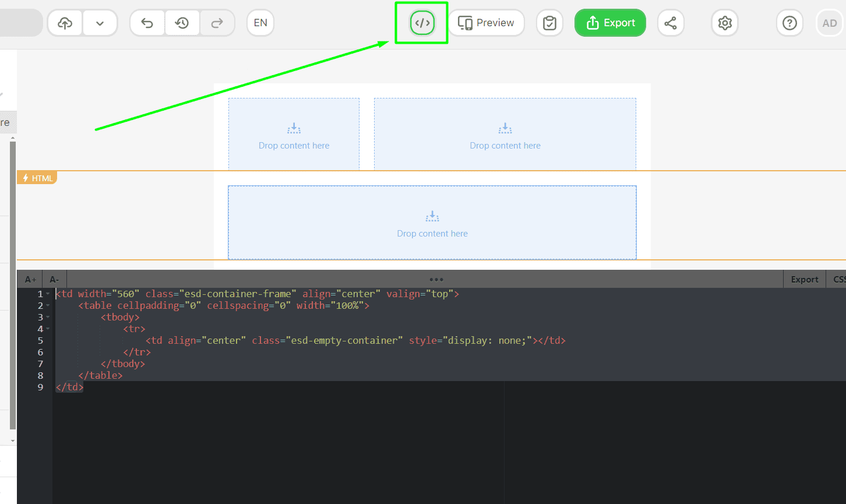Share the email template
The height and width of the screenshot is (504, 846).
tap(671, 23)
